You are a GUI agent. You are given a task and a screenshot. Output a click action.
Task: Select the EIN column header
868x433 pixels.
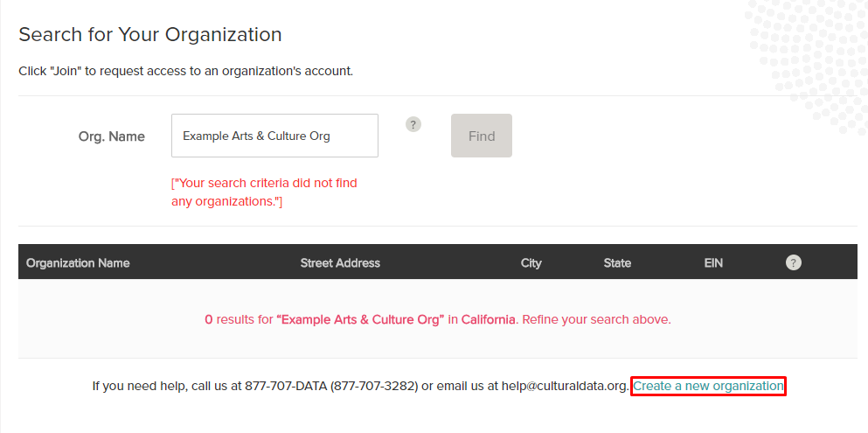pos(713,262)
